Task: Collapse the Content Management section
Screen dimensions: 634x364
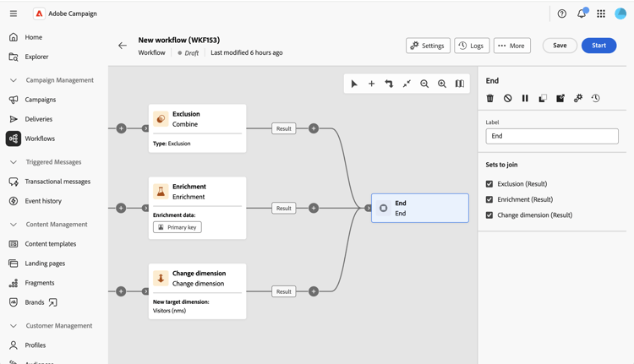Action: [x=14, y=224]
